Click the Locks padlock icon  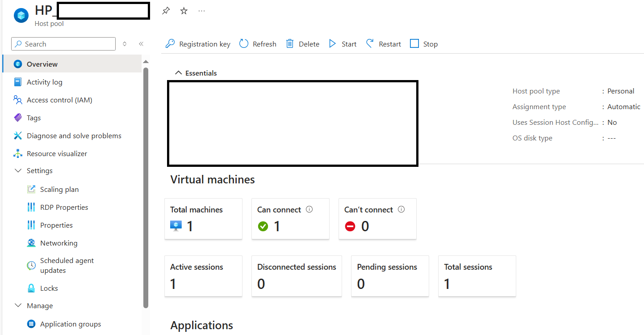(31, 288)
